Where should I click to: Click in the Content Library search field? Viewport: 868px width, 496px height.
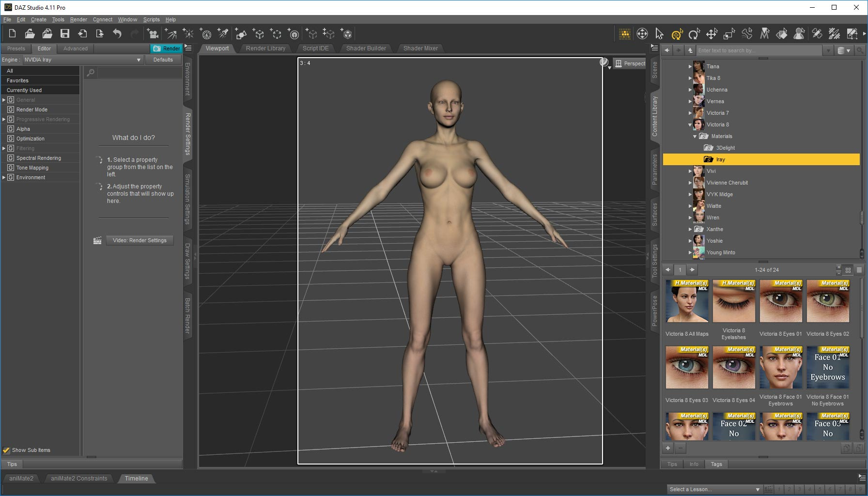click(759, 50)
